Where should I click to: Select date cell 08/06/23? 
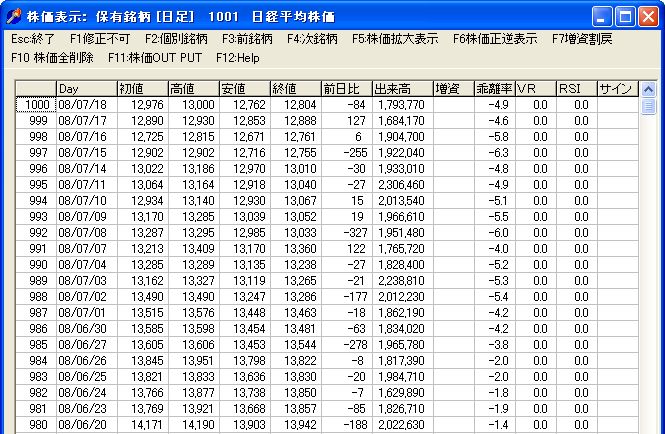pos(87,409)
